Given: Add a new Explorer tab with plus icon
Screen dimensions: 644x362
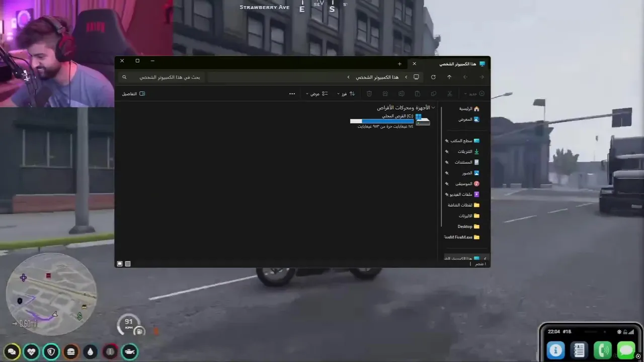Looking at the screenshot, I should (x=399, y=64).
